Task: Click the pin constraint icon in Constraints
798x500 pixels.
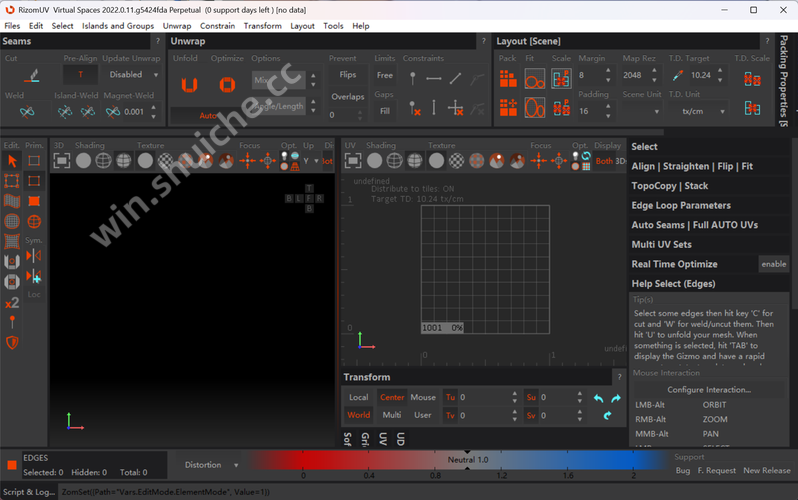Action: point(413,78)
